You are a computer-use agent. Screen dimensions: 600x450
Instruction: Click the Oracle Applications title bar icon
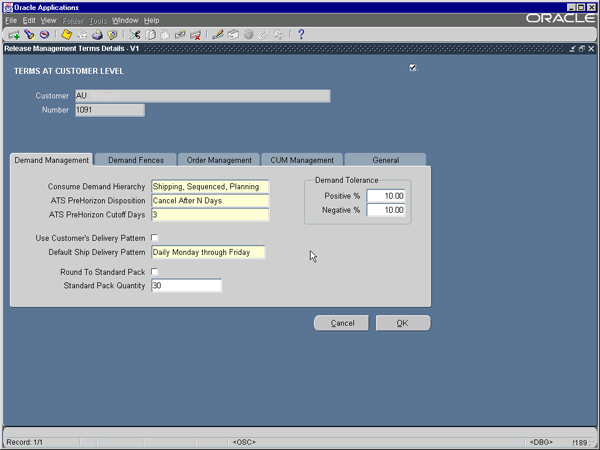click(8, 7)
